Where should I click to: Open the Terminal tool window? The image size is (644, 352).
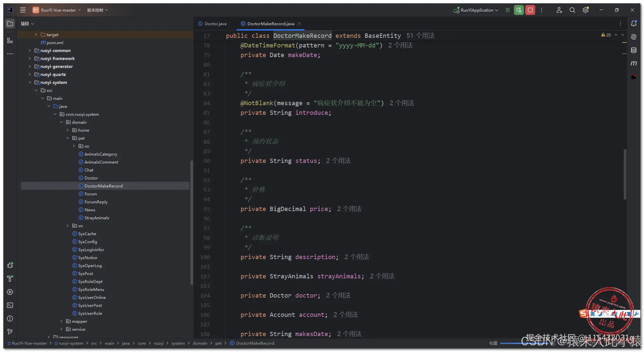coord(10,305)
